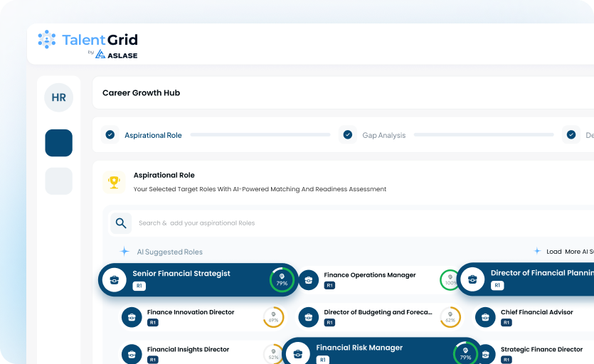This screenshot has height=364, width=594.
Task: Select the Finance Operations Manager role
Action: (x=379, y=280)
